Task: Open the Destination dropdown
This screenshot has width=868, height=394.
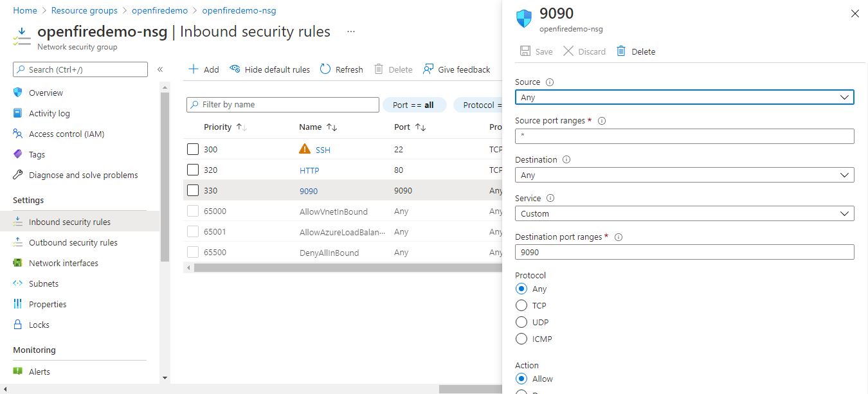Action: click(x=684, y=175)
